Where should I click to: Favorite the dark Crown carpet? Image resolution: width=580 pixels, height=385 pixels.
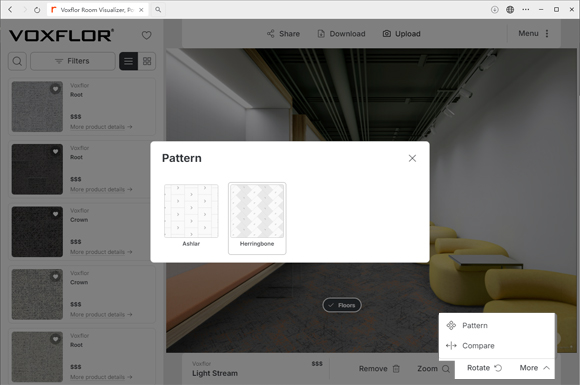pyautogui.click(x=55, y=214)
